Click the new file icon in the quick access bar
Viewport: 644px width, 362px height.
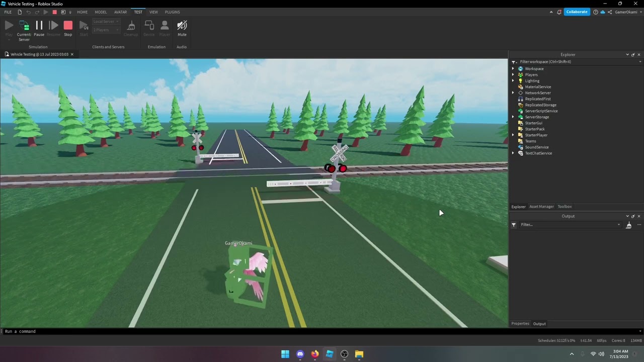click(20, 12)
